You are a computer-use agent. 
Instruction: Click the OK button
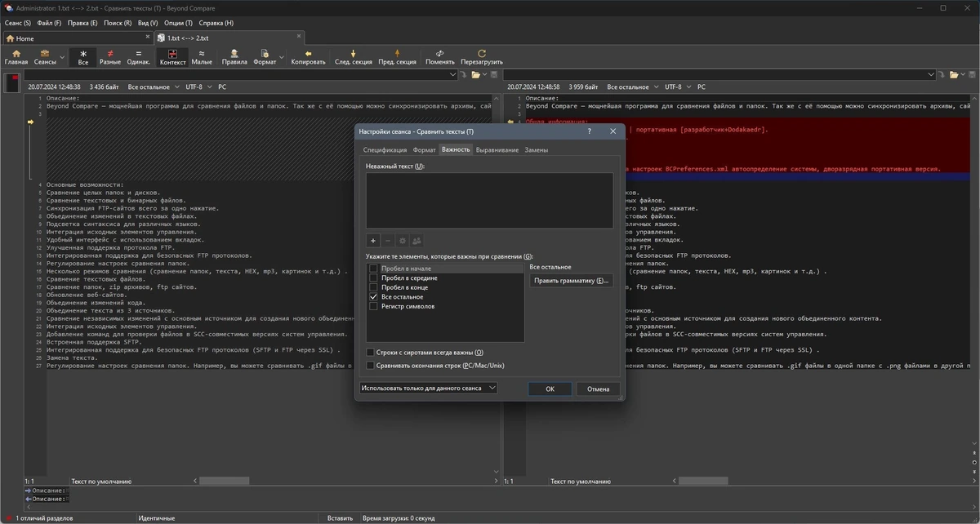click(x=550, y=389)
